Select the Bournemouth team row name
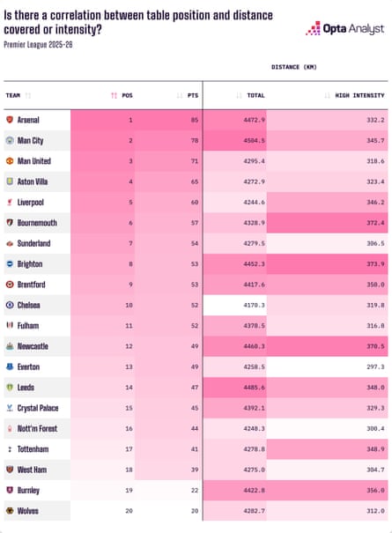 37,223
